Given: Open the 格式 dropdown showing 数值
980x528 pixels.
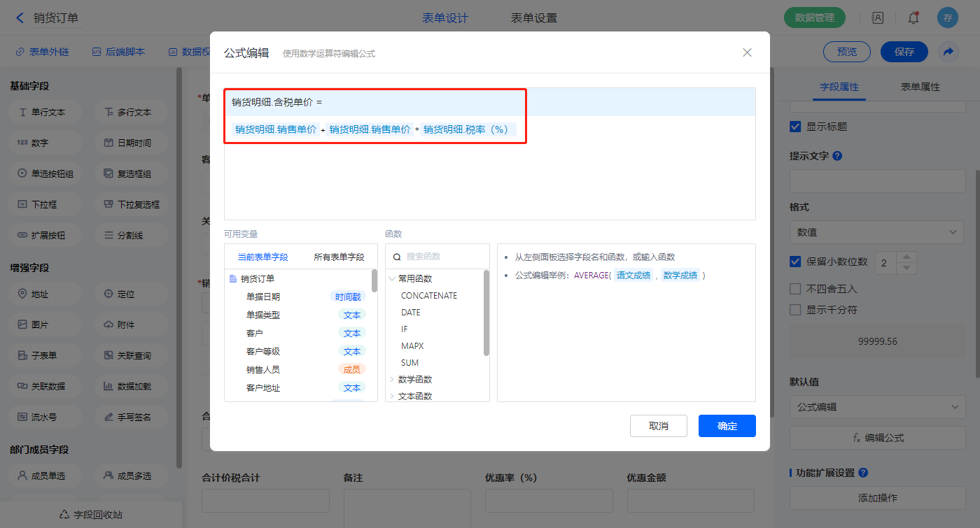Looking at the screenshot, I should tap(876, 232).
